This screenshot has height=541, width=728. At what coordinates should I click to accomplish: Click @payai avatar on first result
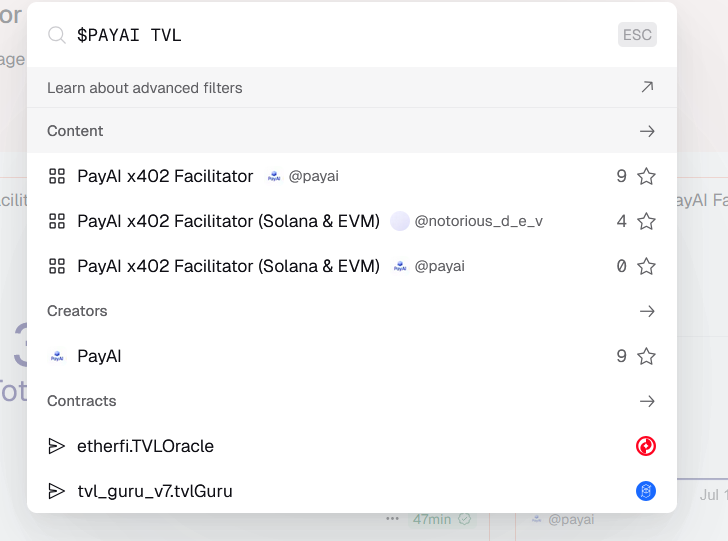(274, 176)
